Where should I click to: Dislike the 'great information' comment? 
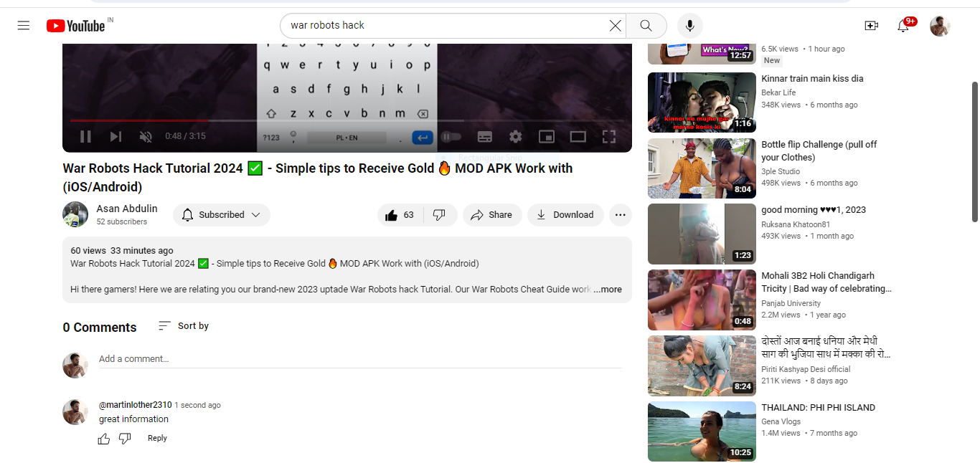[125, 439]
